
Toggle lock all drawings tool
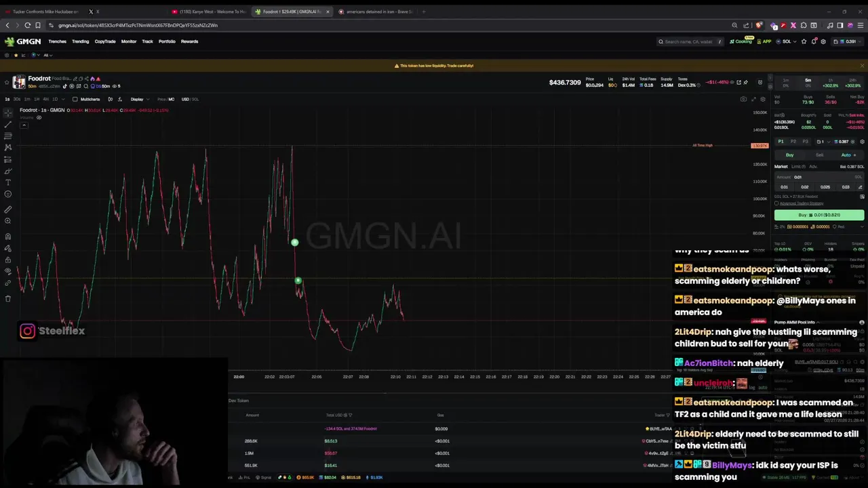[7, 260]
